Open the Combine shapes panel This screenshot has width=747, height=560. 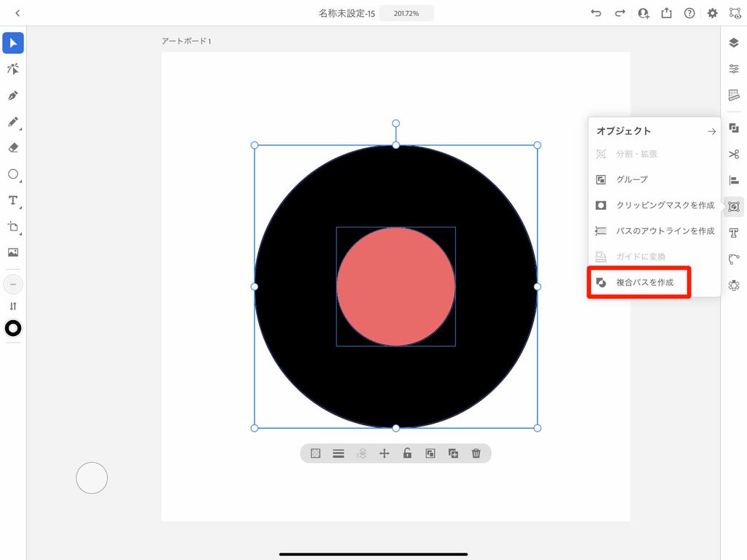pos(734,128)
